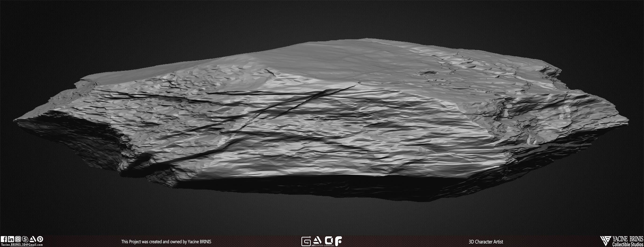The image size is (644, 247).
Task: Click the cubebrush logo in the footer
Action: click(x=329, y=242)
